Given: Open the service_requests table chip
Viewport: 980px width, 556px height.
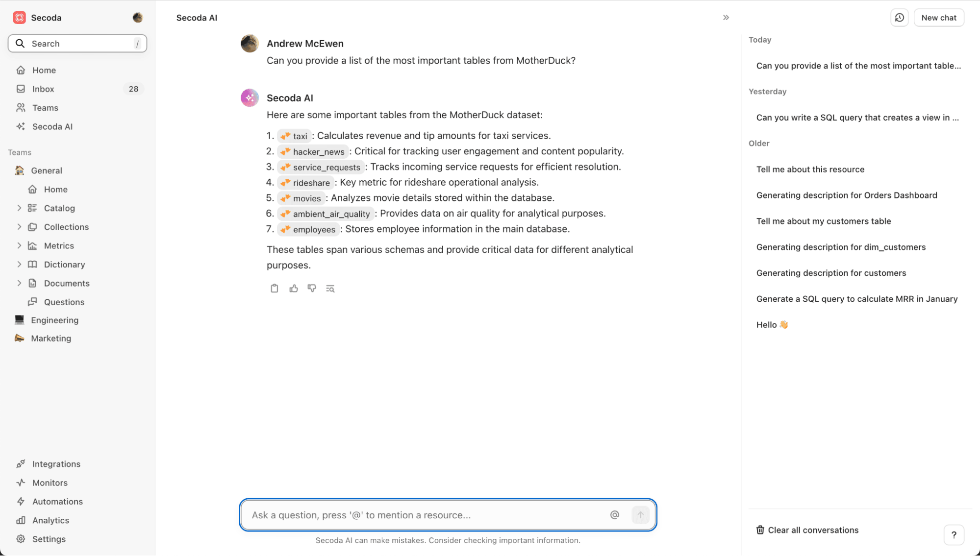Looking at the screenshot, I should pyautogui.click(x=321, y=167).
